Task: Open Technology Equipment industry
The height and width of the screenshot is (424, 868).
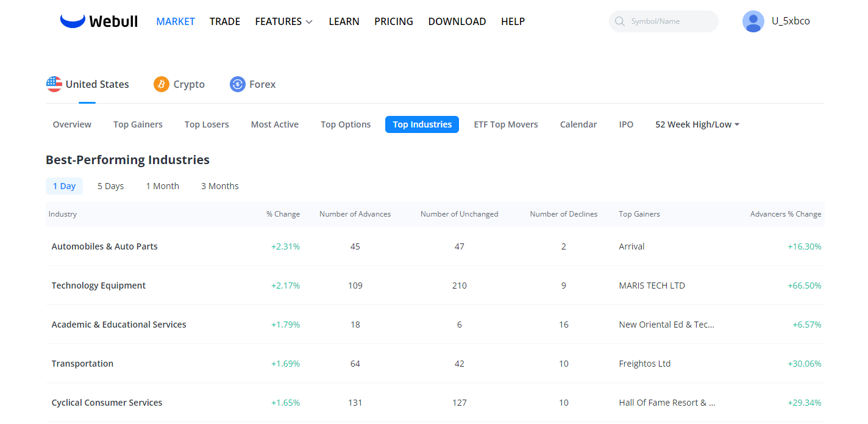Action: (99, 286)
